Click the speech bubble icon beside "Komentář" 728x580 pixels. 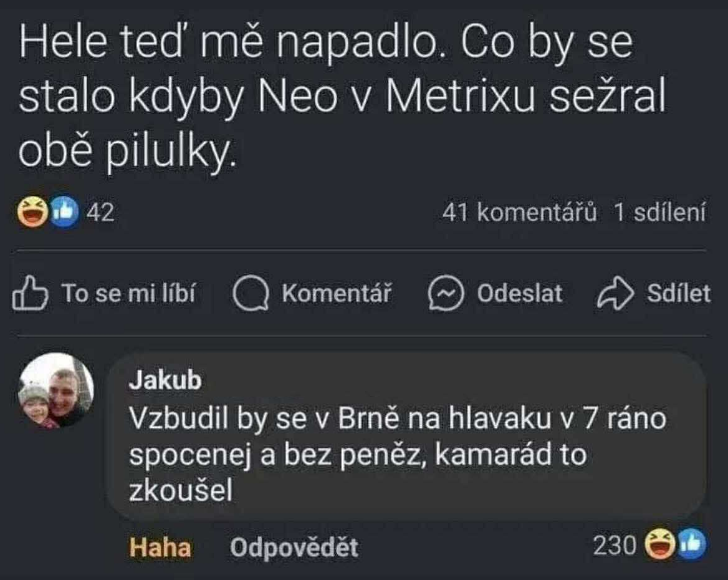(x=251, y=294)
